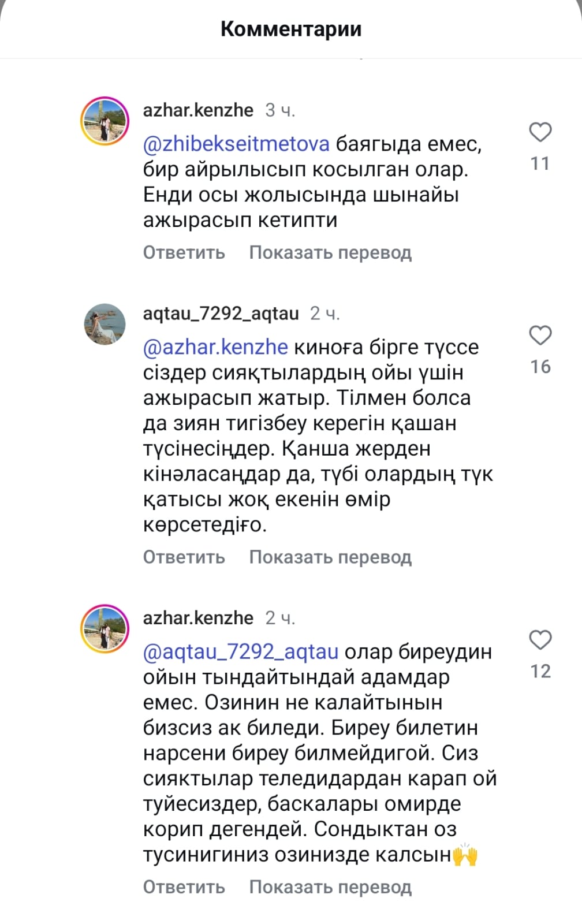The image size is (582, 924).
Task: Like azhar.kenzhe's last comment with heart
Action: click(540, 640)
